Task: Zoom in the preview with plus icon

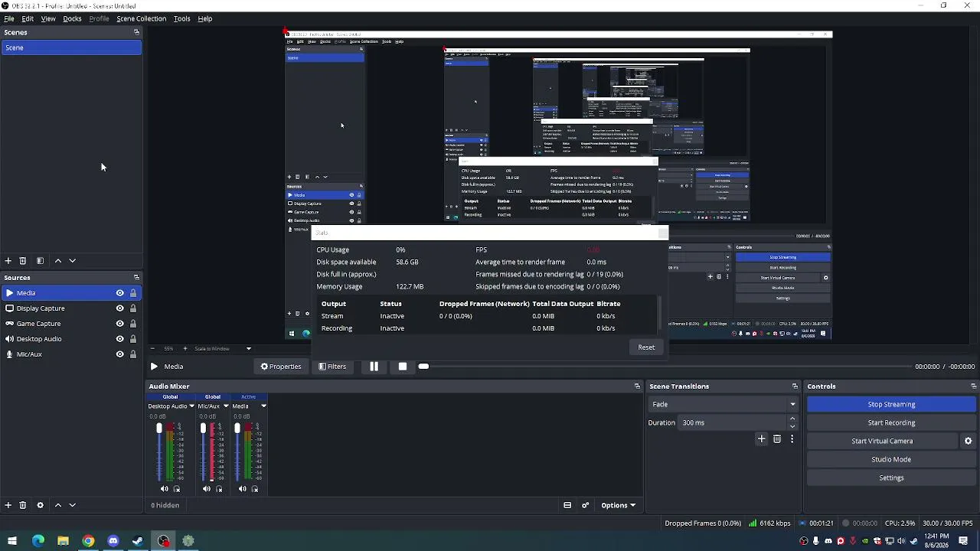Action: pyautogui.click(x=185, y=349)
